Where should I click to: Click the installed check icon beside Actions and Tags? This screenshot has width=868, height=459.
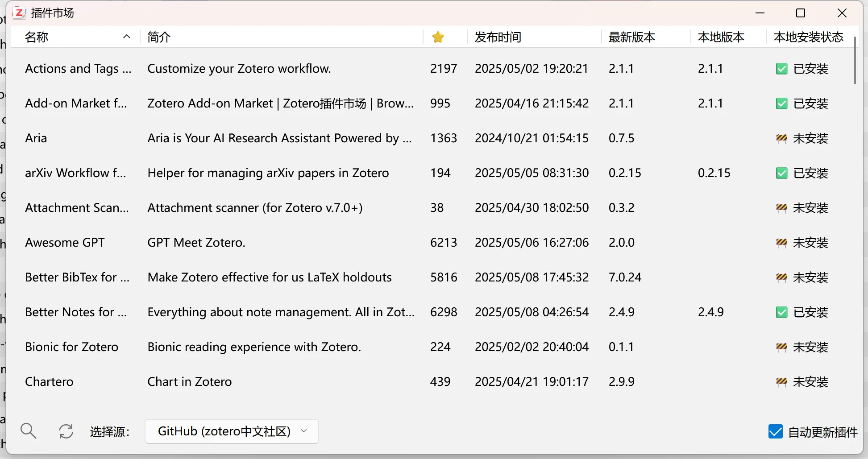[x=781, y=69]
